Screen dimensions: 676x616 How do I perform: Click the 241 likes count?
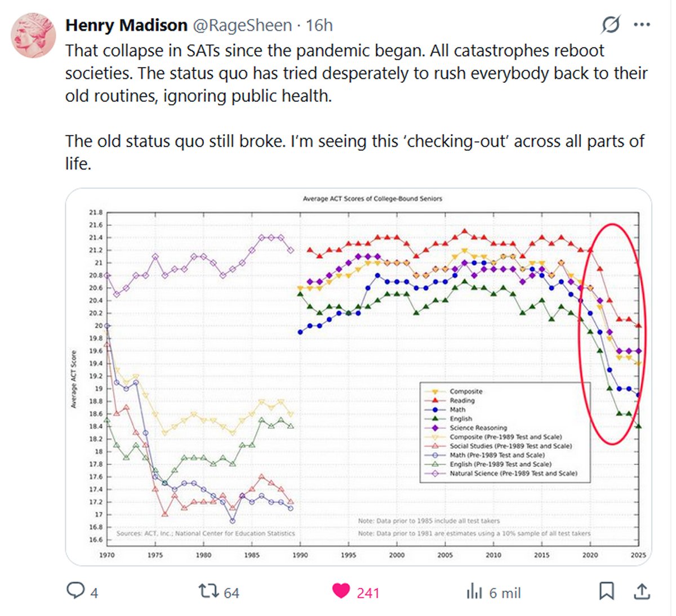368,593
